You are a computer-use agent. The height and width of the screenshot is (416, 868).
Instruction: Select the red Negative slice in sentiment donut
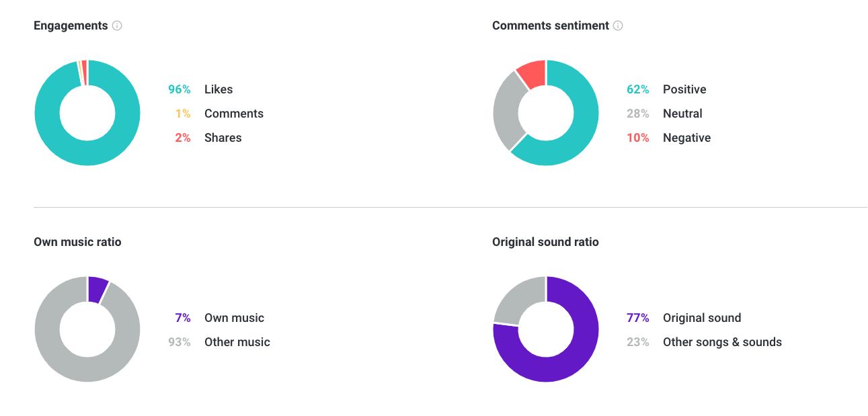[x=532, y=73]
